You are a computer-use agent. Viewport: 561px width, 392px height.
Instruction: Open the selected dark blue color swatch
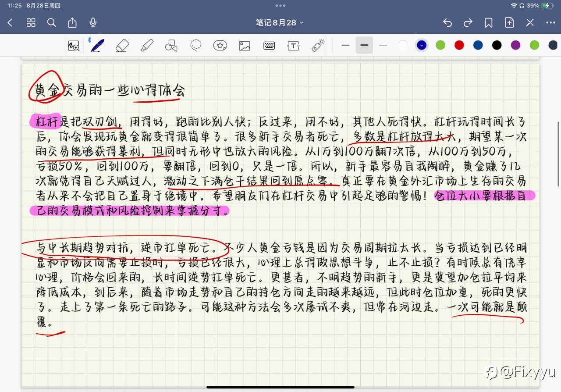[422, 45]
